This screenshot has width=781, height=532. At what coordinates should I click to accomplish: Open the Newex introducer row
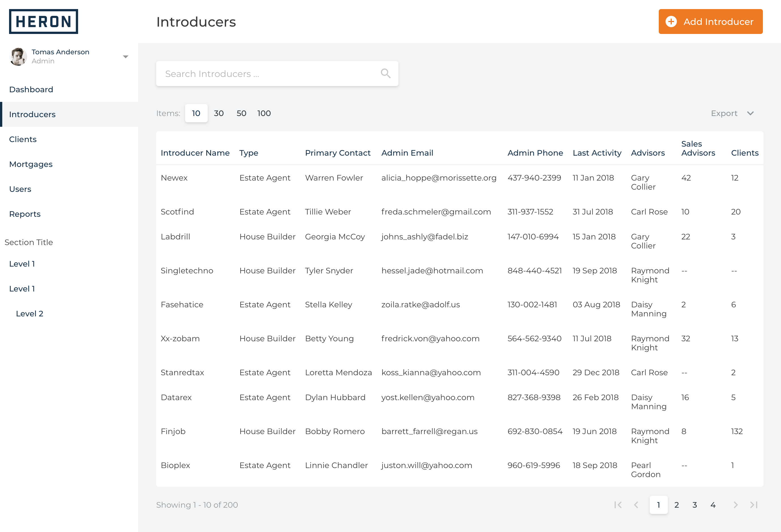click(x=459, y=182)
